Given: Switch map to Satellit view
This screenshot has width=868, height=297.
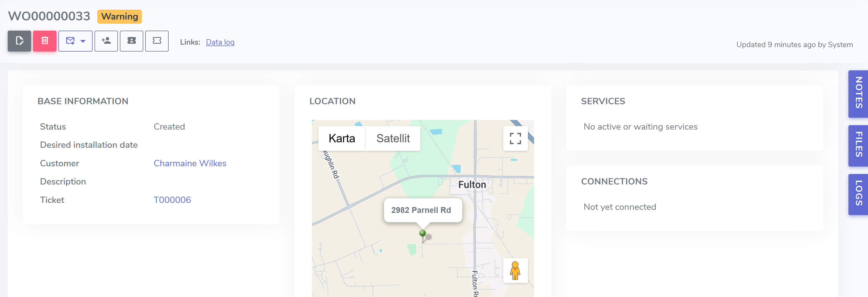Looking at the screenshot, I should [x=393, y=138].
